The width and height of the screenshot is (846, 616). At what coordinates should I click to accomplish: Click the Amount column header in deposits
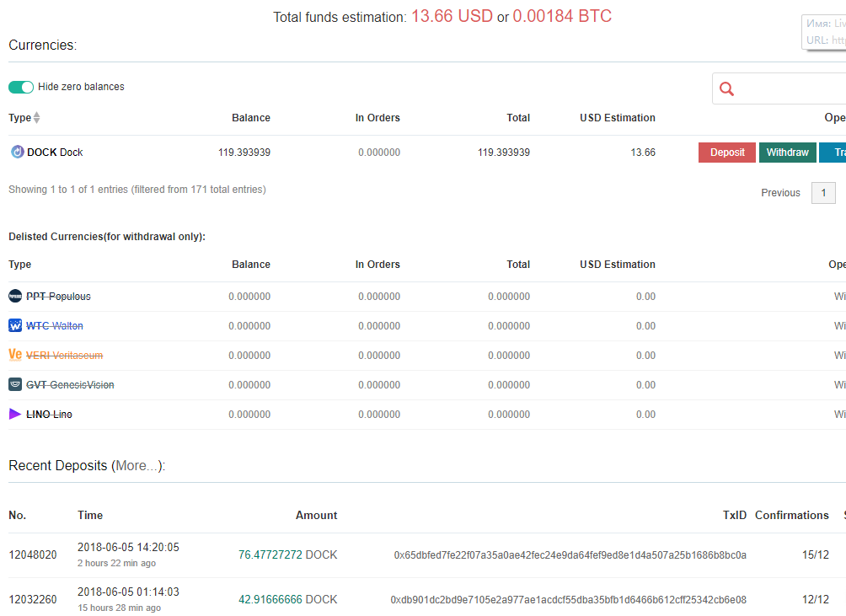[x=316, y=516]
